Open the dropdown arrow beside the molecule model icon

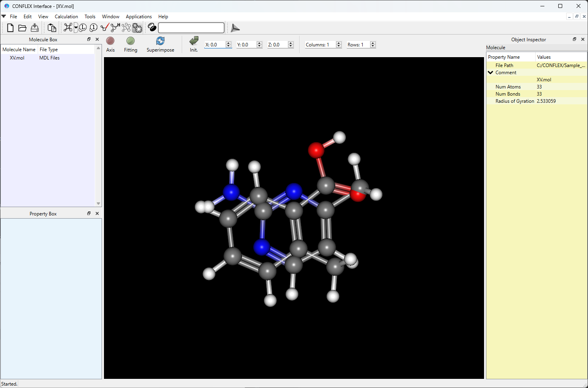tap(76, 28)
